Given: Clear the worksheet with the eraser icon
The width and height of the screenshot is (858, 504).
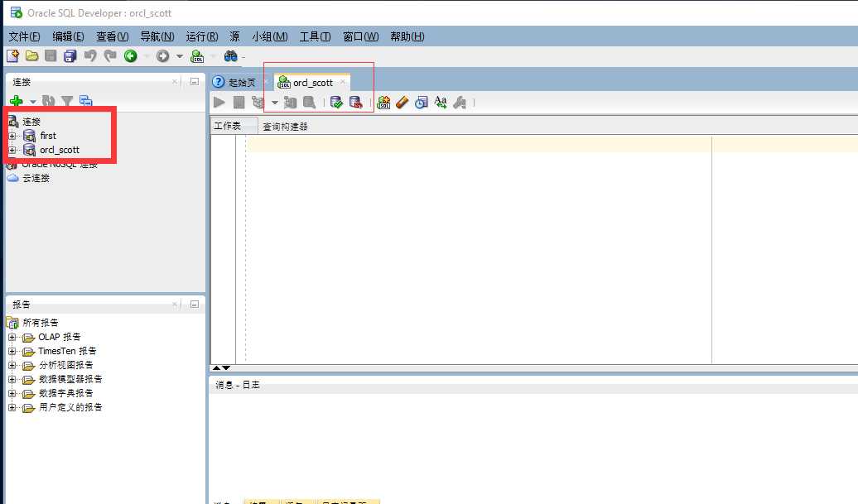Looking at the screenshot, I should [402, 102].
